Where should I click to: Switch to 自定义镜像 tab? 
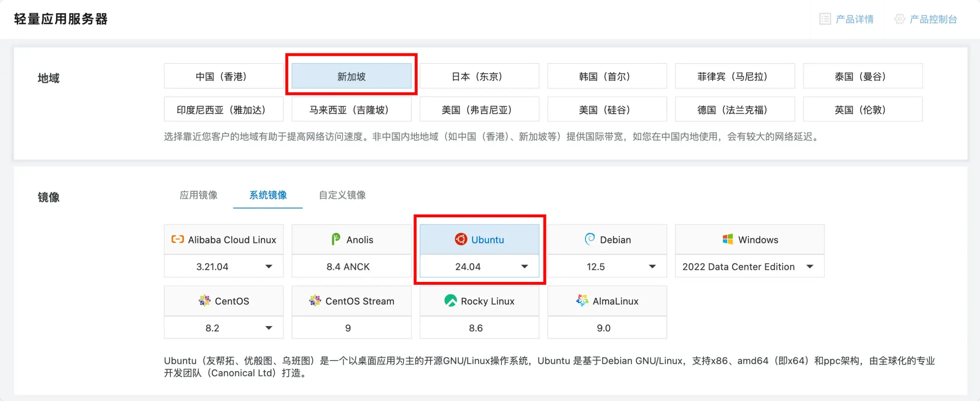click(x=342, y=195)
